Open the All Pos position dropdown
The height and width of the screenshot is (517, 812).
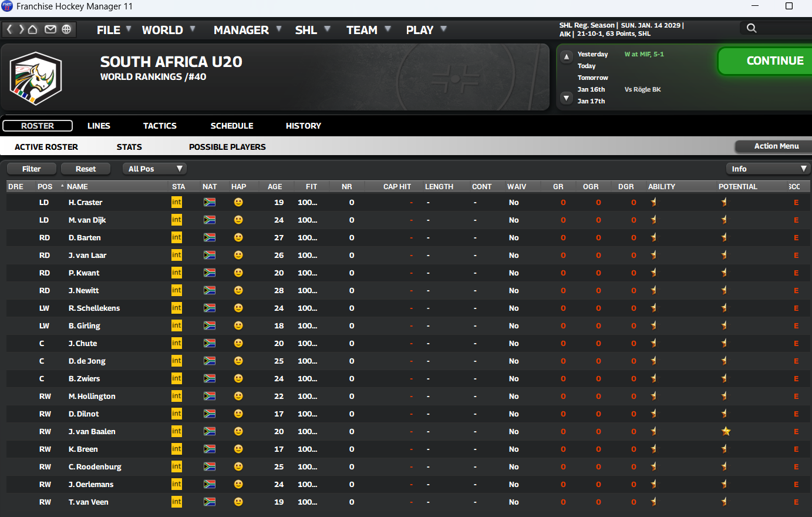154,169
